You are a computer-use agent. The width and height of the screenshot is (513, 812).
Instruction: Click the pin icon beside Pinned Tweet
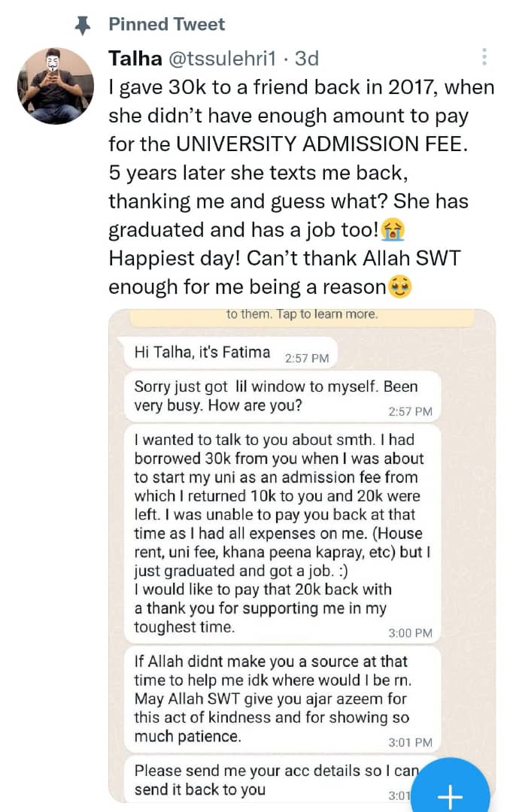(83, 25)
